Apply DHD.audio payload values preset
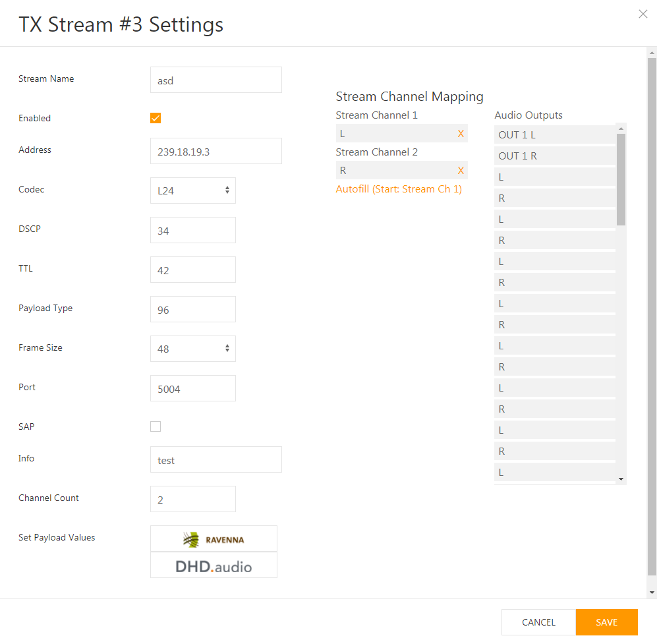The height and width of the screenshot is (644, 657). [214, 565]
